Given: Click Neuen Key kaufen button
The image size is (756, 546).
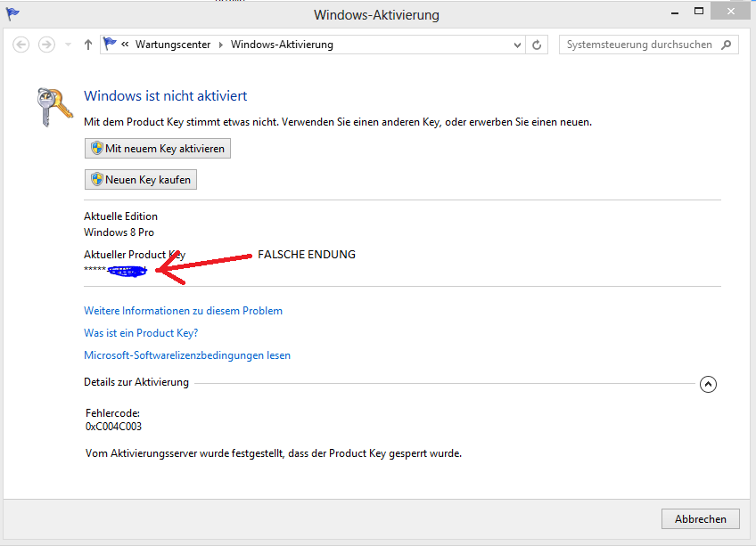Looking at the screenshot, I should pos(141,180).
